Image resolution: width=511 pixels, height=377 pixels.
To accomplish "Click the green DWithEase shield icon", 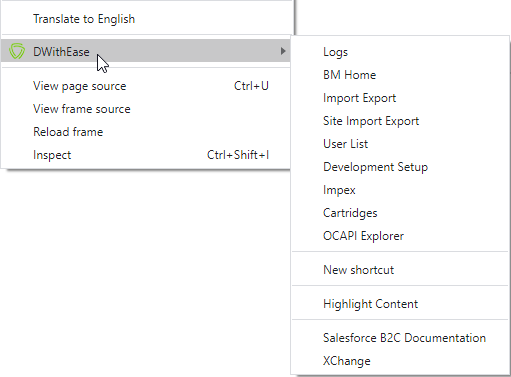I will point(17,51).
